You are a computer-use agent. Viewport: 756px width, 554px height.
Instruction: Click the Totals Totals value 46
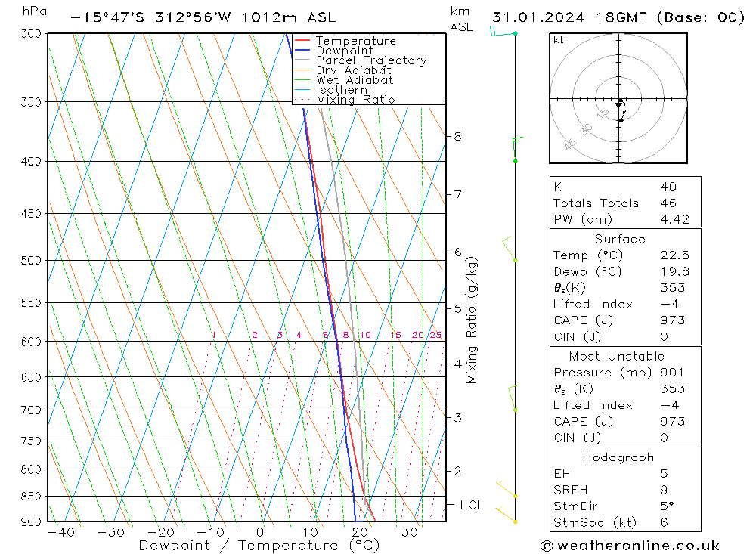coord(669,203)
